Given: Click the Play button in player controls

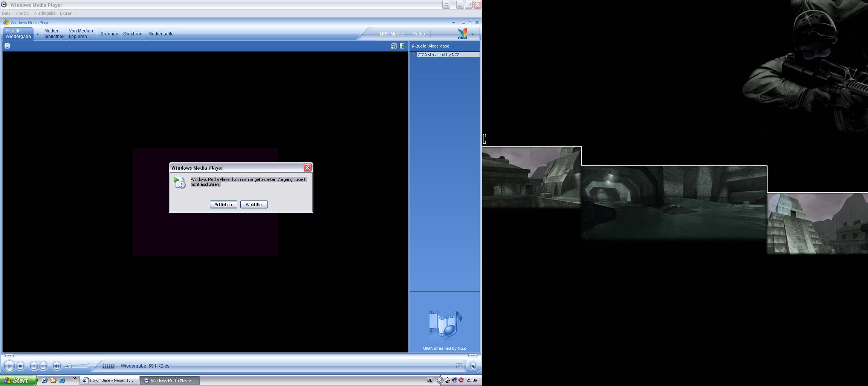Looking at the screenshot, I should coord(9,366).
